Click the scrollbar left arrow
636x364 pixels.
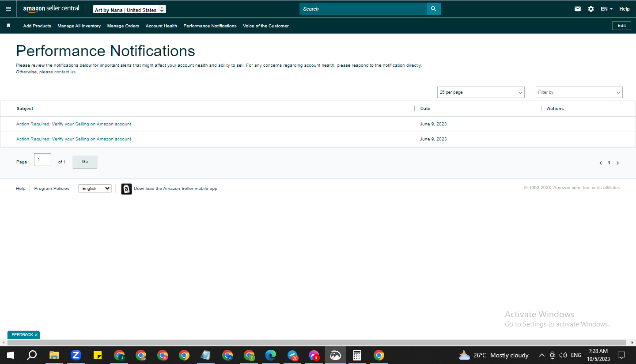[3, 343]
